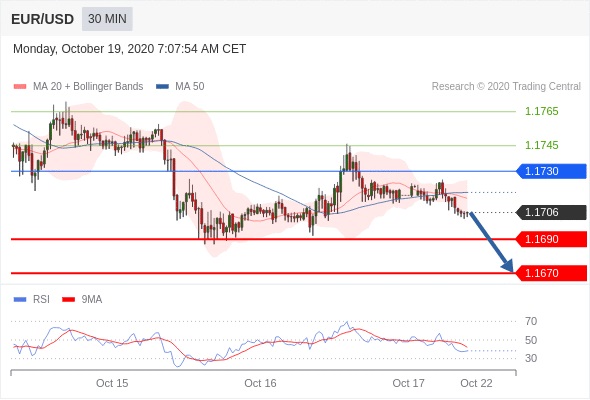Image resolution: width=590 pixels, height=400 pixels.
Task: Click the green 1.1765 resistance label
Action: pyautogui.click(x=542, y=111)
